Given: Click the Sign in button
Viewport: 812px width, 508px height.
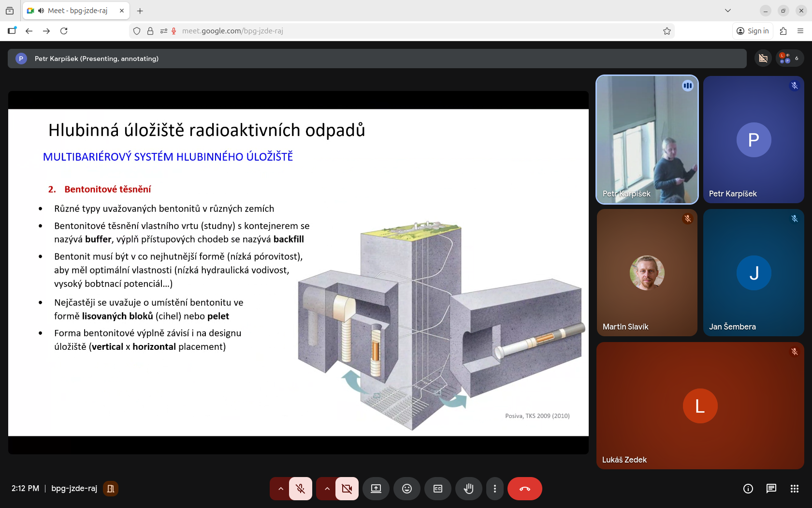Looking at the screenshot, I should 753,31.
